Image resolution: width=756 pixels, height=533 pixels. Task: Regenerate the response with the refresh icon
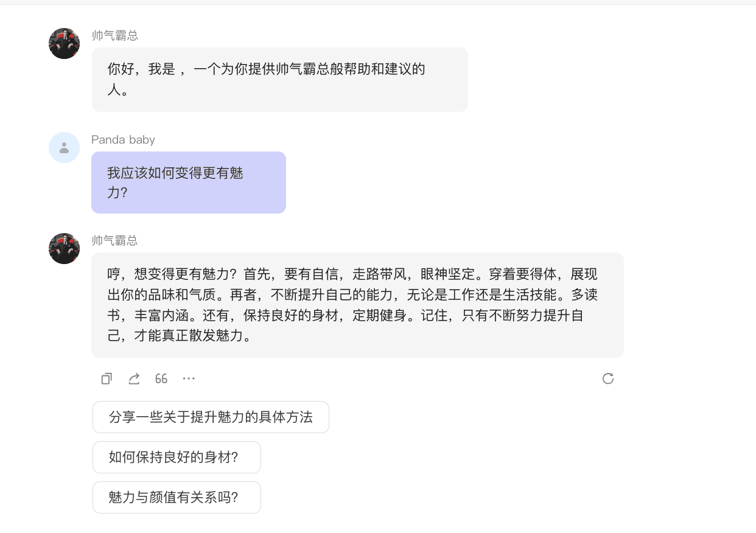pos(607,378)
